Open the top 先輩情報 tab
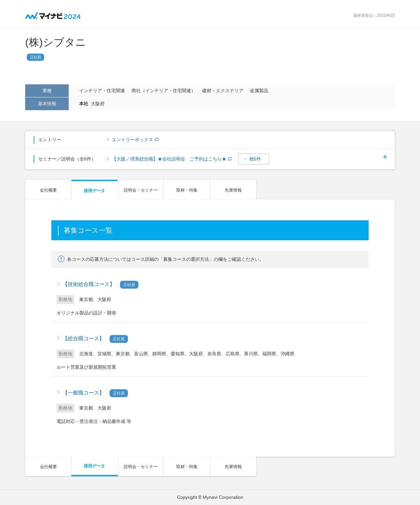Viewport: 420px width, 505px height. tap(233, 190)
